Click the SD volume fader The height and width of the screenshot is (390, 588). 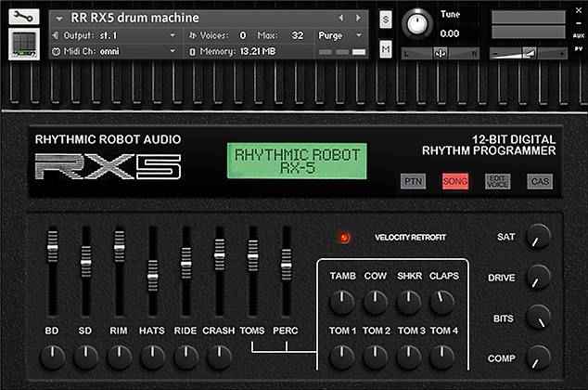tap(86, 262)
